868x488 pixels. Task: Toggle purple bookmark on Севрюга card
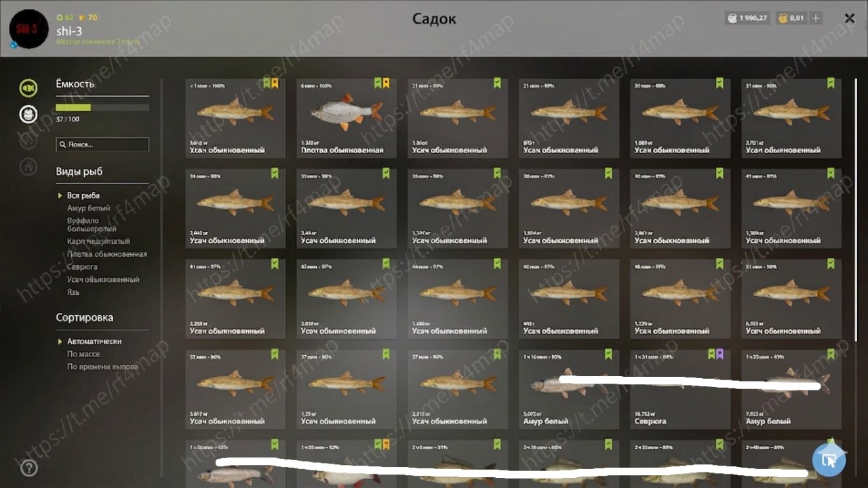point(719,354)
